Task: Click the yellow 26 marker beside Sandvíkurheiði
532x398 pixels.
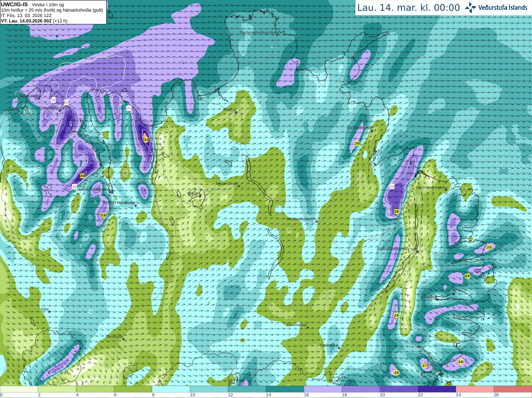Action: [x=357, y=143]
